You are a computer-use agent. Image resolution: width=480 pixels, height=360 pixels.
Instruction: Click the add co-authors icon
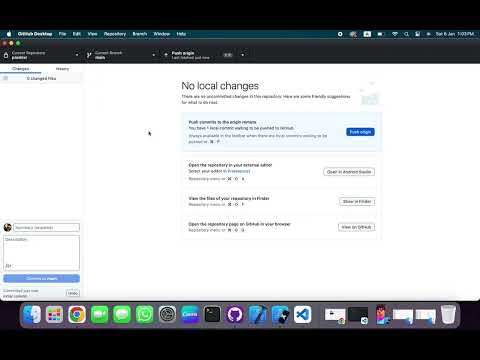tap(8, 266)
